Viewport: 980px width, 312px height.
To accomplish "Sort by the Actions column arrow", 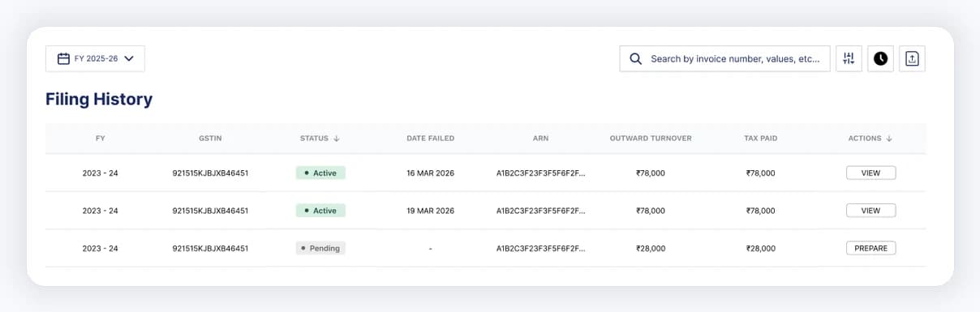I will click(889, 139).
